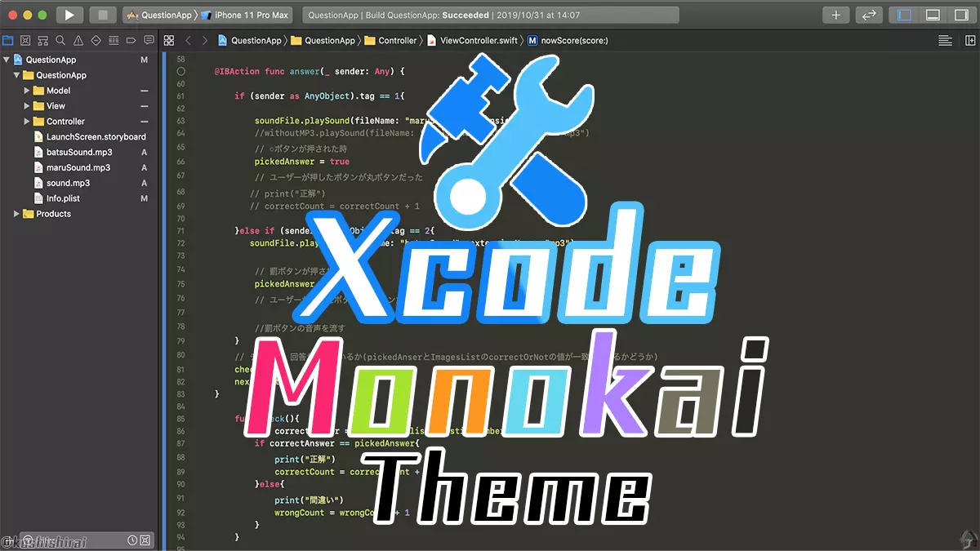This screenshot has width=980, height=551.
Task: Show the Issue navigator warning icon
Action: click(x=78, y=40)
